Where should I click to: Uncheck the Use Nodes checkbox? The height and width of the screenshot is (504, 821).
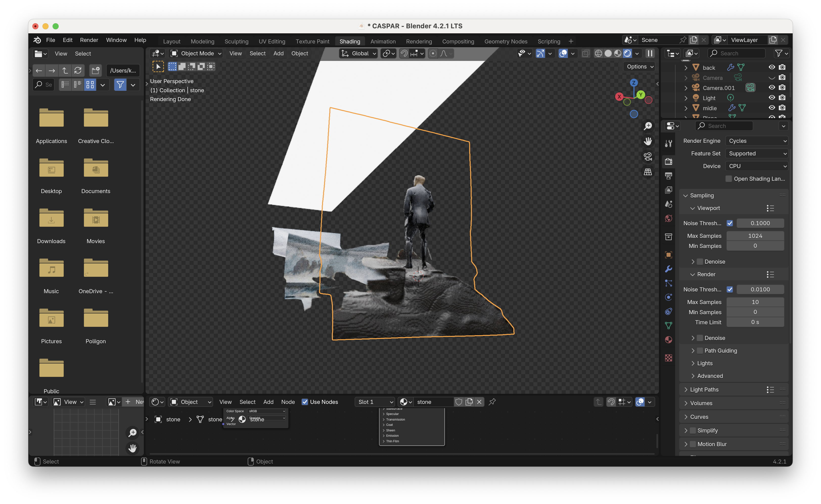(x=305, y=402)
